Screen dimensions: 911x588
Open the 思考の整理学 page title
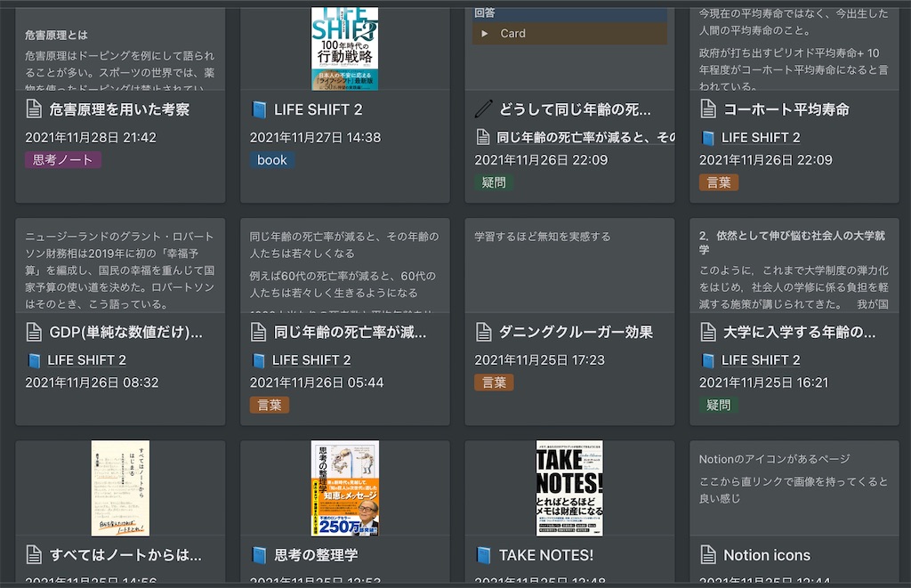click(316, 555)
